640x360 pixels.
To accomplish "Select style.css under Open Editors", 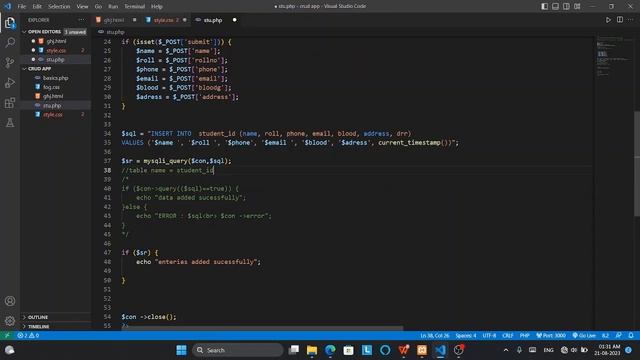I will (x=56, y=50).
